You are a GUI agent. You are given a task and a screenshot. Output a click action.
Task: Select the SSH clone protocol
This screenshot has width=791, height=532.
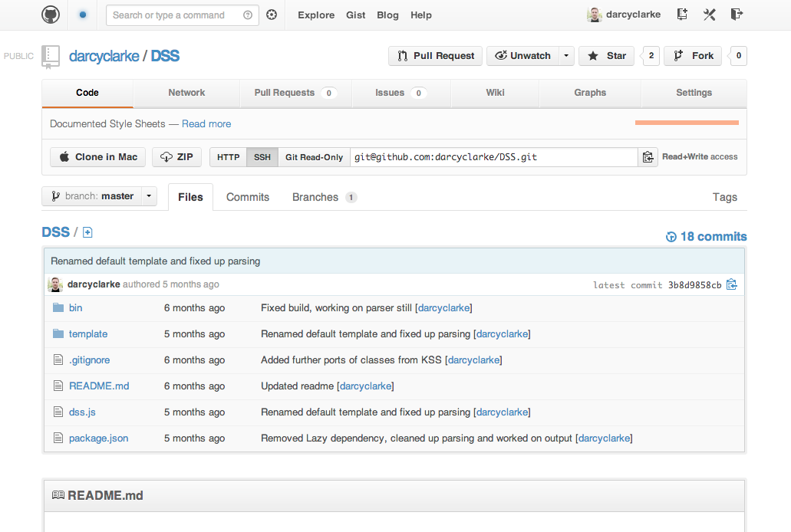click(262, 157)
